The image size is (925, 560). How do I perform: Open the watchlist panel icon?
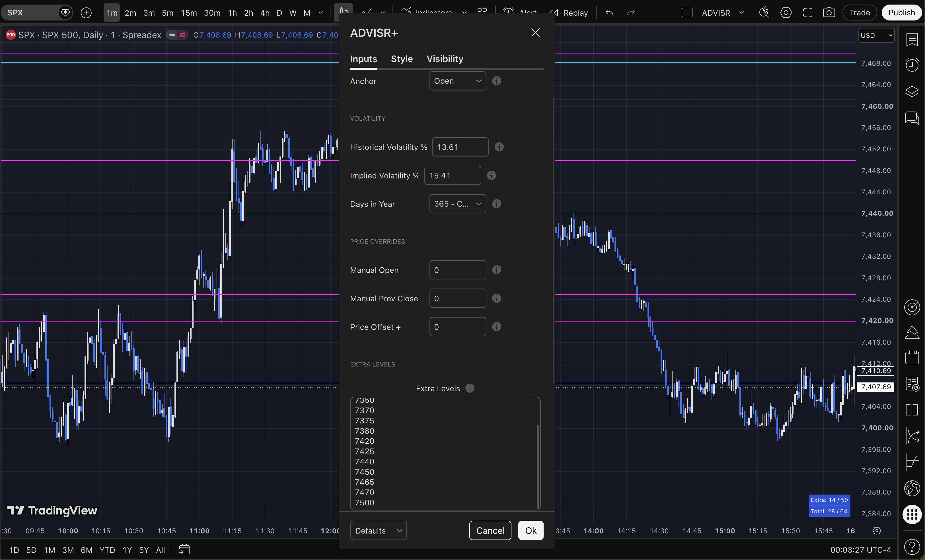click(912, 39)
